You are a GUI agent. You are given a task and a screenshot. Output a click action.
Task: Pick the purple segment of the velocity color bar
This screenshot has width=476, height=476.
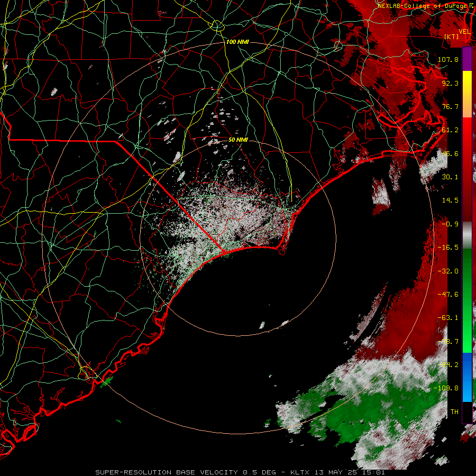pos(467,59)
